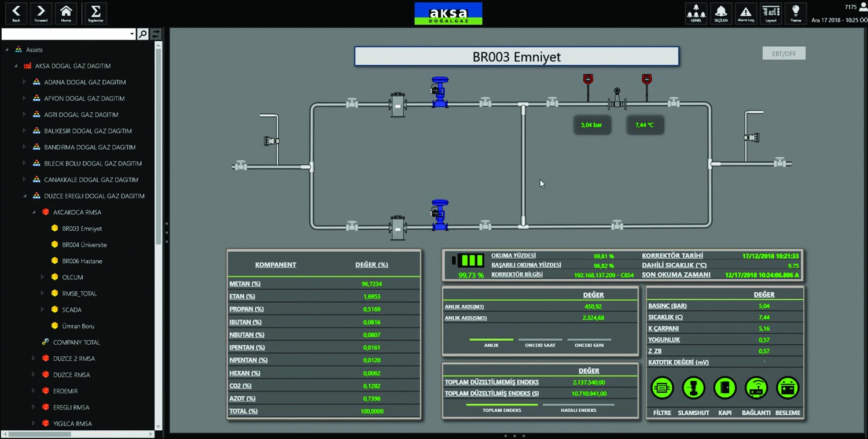Open the Alarm Log

click(x=745, y=13)
